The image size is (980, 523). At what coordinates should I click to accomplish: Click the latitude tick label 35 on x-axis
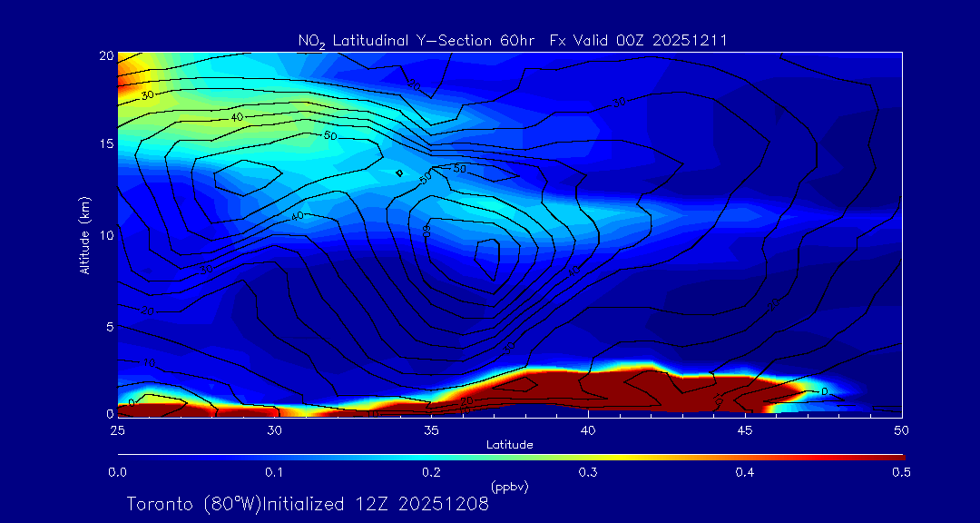click(x=431, y=429)
